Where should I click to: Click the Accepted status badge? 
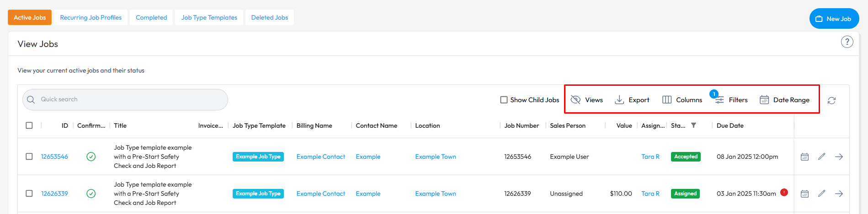[x=686, y=157]
